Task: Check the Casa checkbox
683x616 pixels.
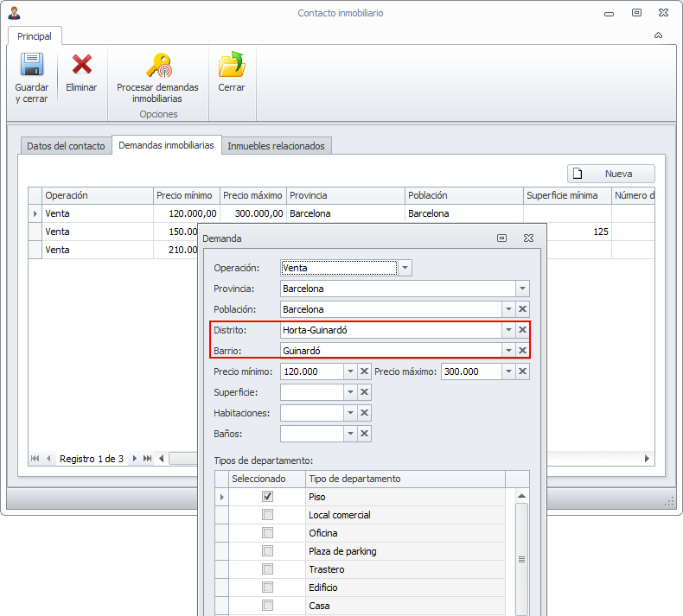Action: point(267,606)
